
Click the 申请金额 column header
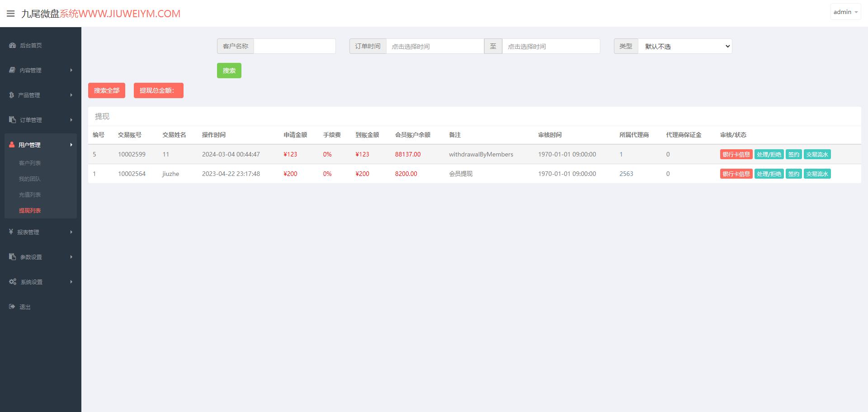pos(295,135)
